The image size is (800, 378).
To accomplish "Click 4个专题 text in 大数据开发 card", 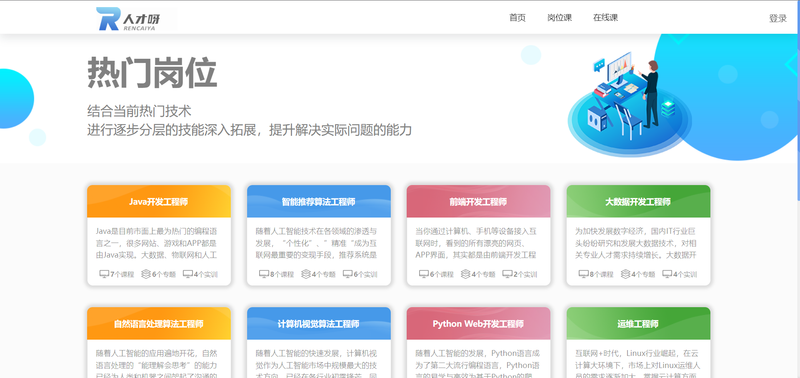I will pos(643,274).
